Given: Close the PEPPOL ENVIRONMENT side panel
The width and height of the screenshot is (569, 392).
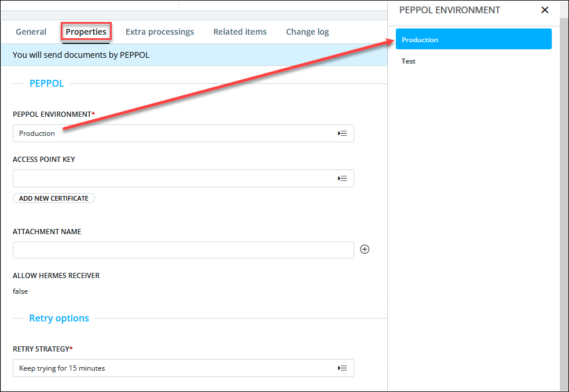Looking at the screenshot, I should coord(545,10).
